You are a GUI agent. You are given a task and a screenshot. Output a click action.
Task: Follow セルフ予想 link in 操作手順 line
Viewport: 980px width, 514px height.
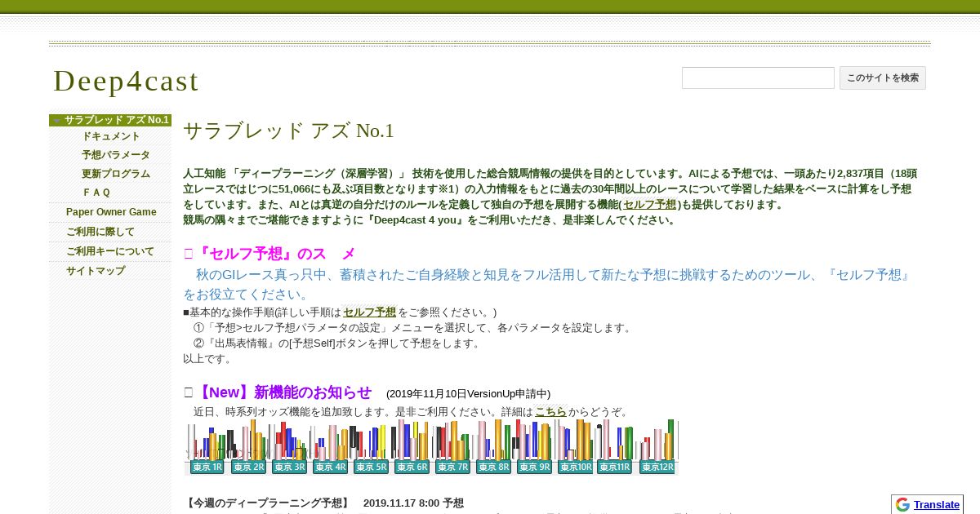point(369,312)
